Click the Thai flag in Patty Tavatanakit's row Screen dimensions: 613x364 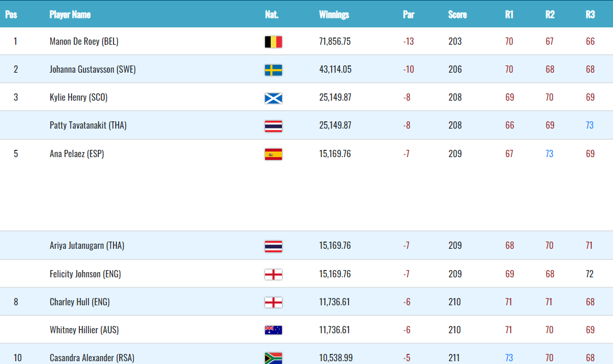point(273,126)
